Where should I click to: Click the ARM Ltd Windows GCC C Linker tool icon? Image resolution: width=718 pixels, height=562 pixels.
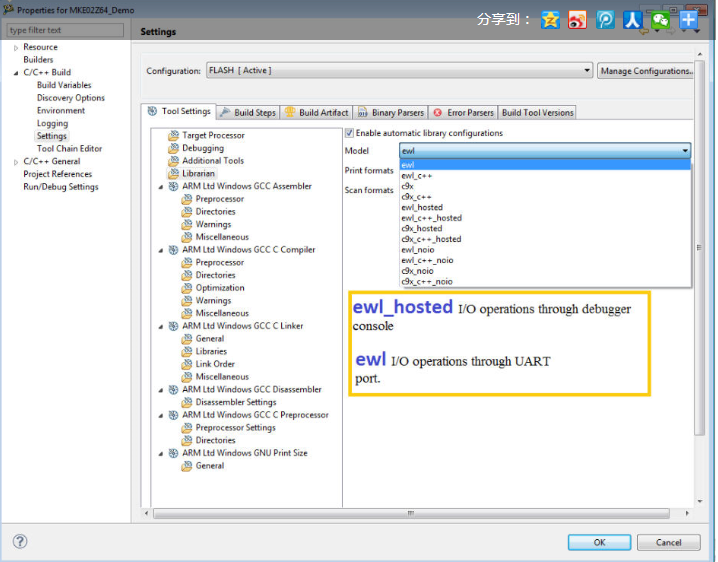pos(174,326)
